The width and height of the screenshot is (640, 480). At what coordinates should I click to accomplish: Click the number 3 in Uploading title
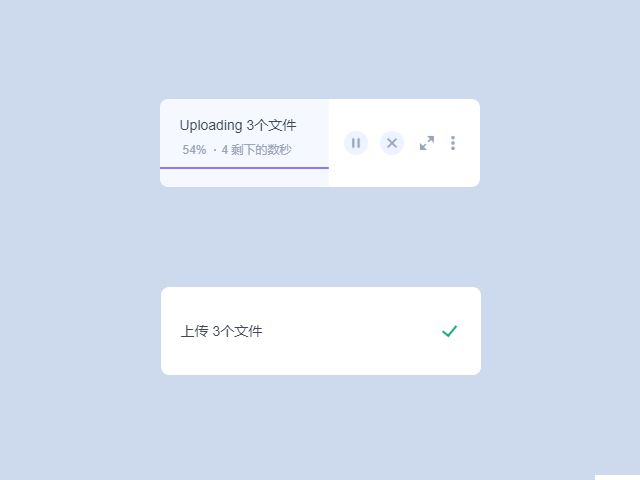point(250,125)
